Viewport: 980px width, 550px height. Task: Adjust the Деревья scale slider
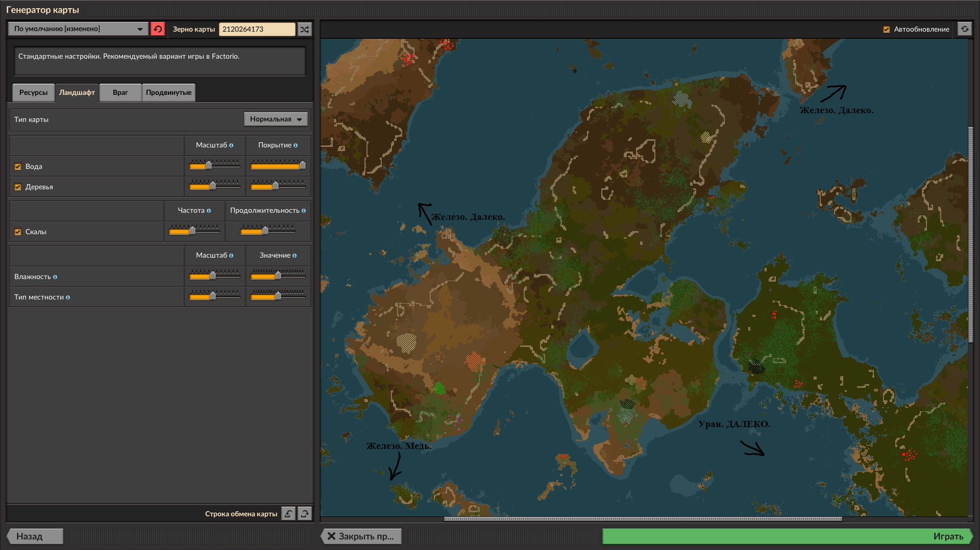(x=214, y=186)
